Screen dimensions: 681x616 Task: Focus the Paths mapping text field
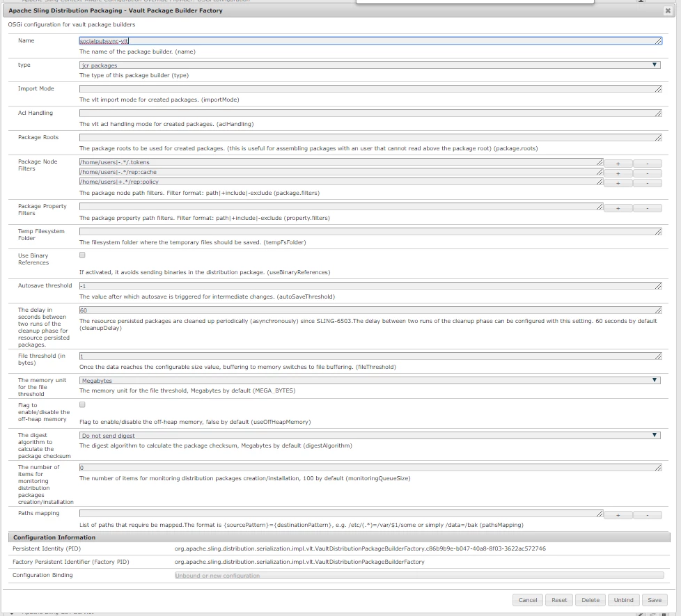point(341,514)
